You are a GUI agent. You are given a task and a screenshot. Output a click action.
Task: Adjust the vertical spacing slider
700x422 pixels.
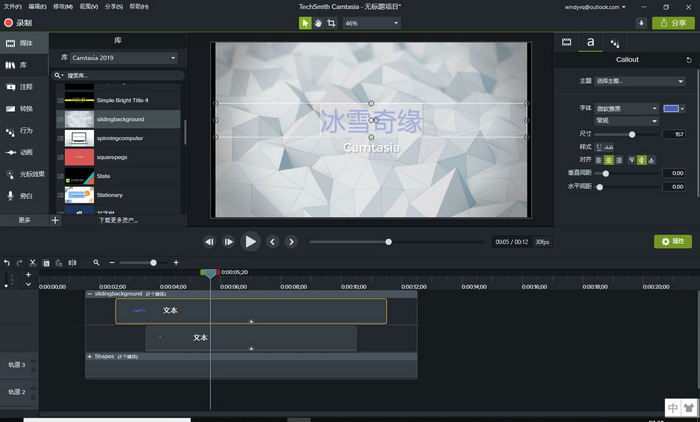[605, 173]
